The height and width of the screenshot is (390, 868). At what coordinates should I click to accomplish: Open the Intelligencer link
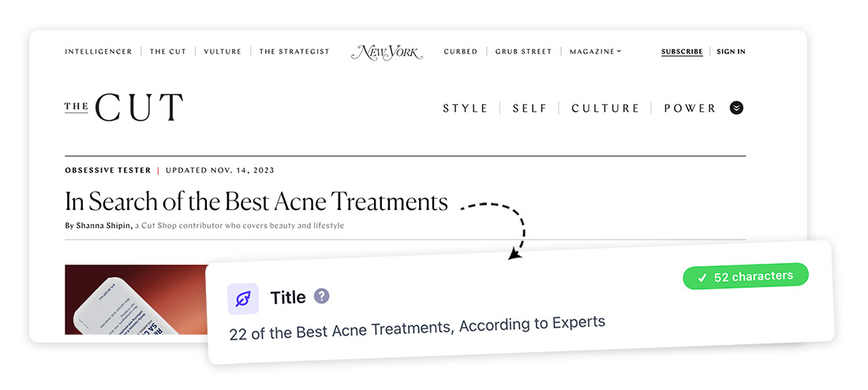[99, 51]
